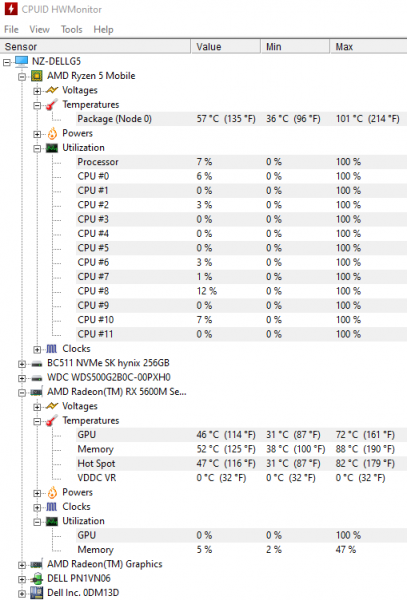407x600 pixels.
Task: Expand the AMD Radeon(TM) Graphics node
Action: tap(22, 565)
